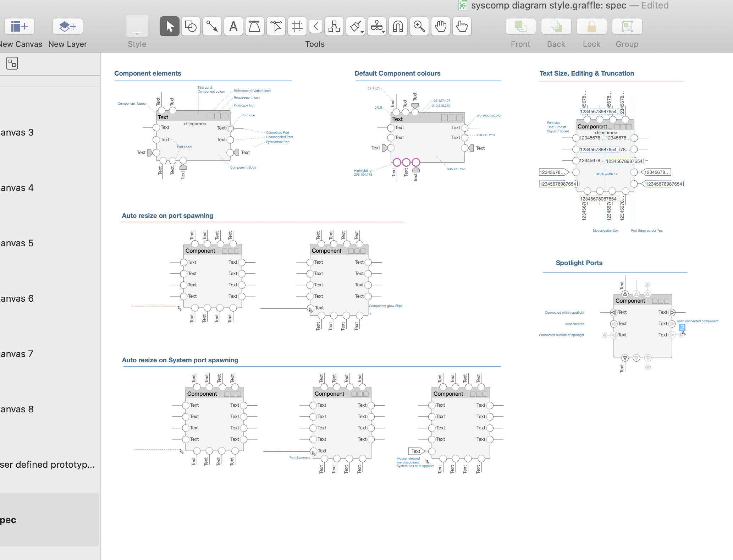Expand the Rubber Stamp tool dropdown
733x560 pixels.
coord(384,32)
